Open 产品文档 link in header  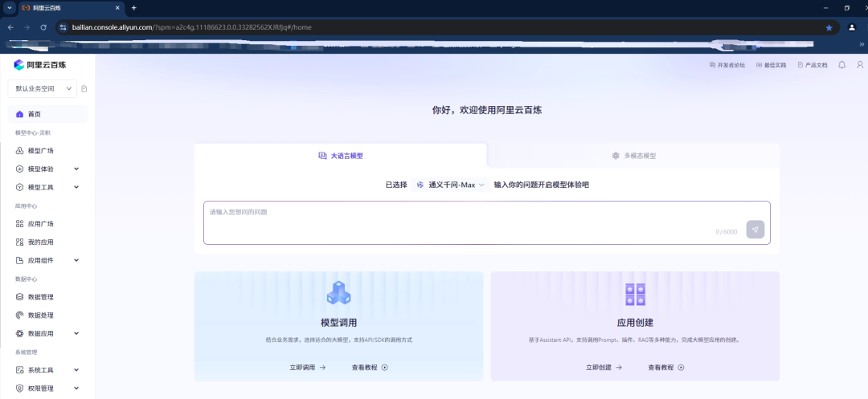pos(813,65)
